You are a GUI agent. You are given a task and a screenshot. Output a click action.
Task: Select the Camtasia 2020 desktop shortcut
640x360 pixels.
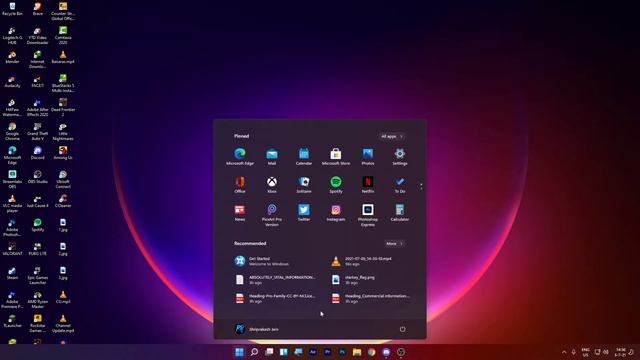click(63, 35)
